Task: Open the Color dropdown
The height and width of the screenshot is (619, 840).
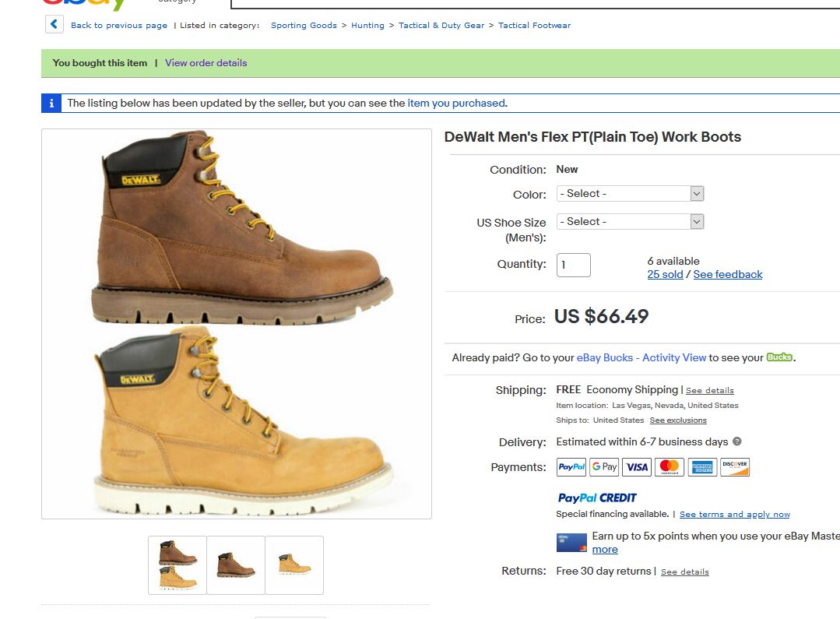Action: tap(630, 193)
